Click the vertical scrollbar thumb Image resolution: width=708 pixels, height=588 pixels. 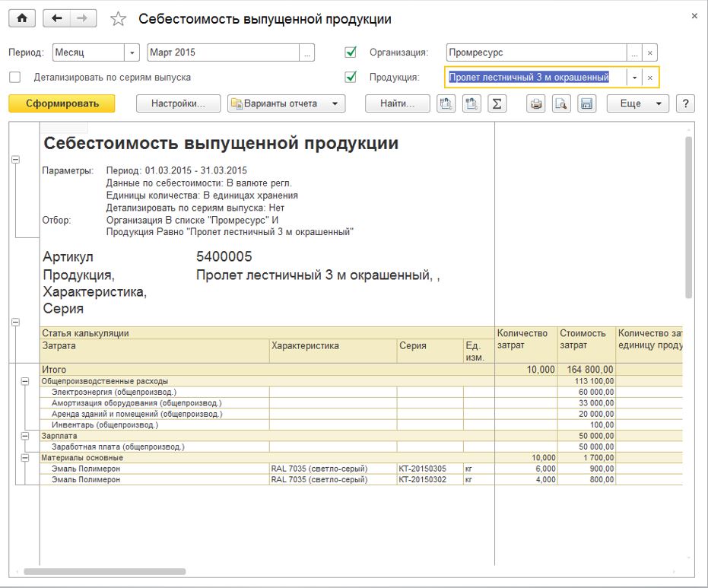pyautogui.click(x=688, y=218)
